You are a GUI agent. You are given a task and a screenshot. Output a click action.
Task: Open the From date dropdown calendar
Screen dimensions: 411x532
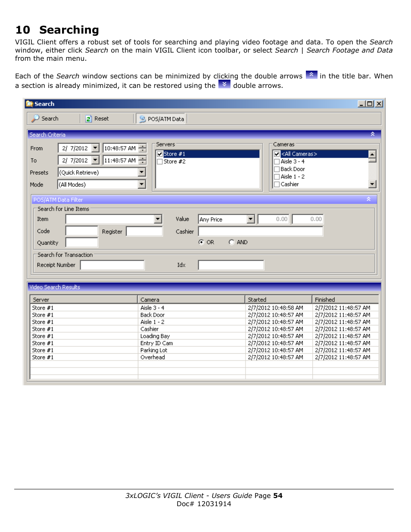tap(95, 148)
